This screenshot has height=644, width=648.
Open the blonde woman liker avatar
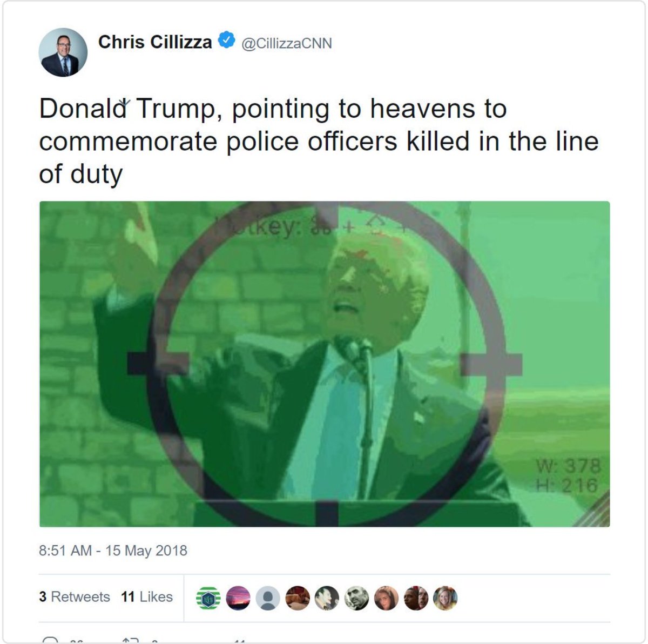[x=445, y=598]
